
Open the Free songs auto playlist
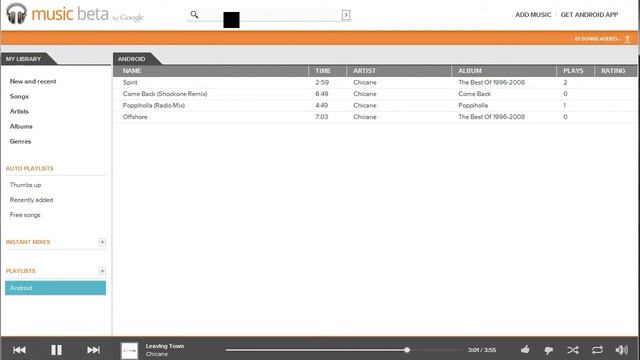(x=25, y=215)
